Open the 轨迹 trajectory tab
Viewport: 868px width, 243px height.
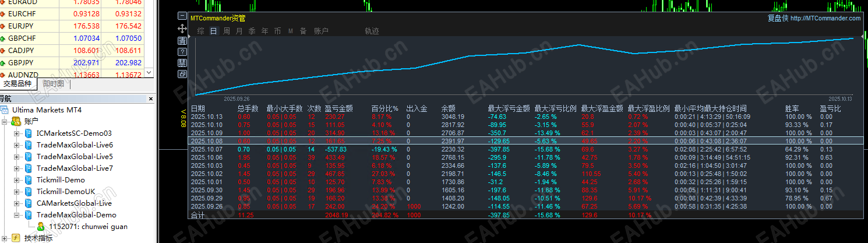[x=372, y=31]
